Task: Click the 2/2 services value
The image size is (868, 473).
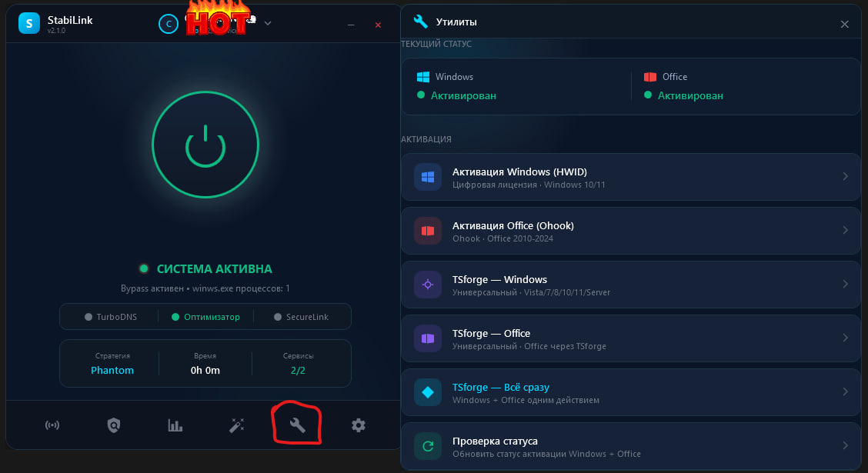Action: point(298,370)
